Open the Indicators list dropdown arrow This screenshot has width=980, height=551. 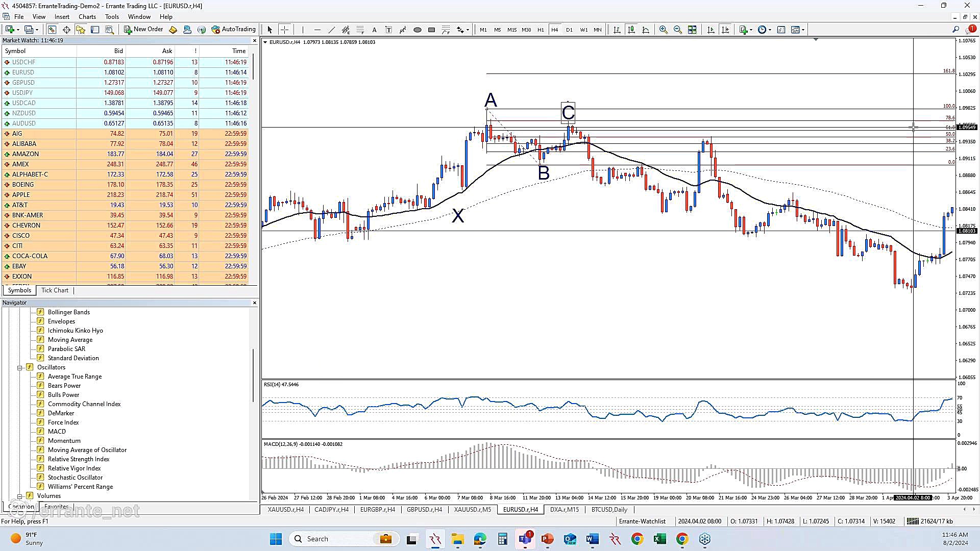click(x=751, y=30)
